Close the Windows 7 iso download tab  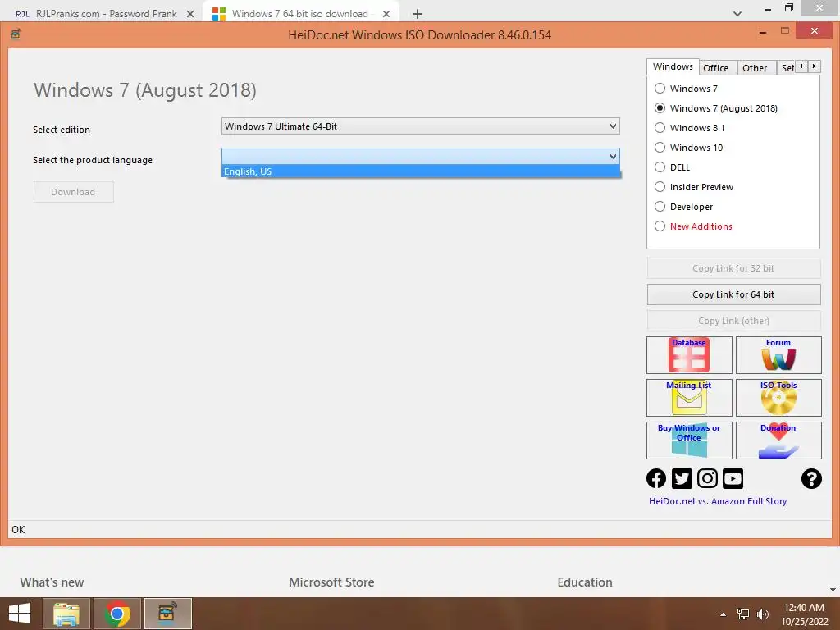click(x=386, y=14)
